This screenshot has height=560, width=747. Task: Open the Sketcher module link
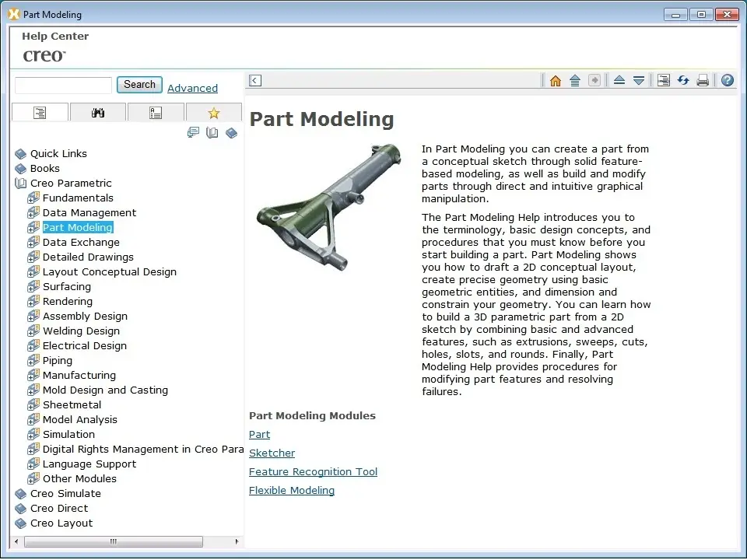tap(272, 453)
